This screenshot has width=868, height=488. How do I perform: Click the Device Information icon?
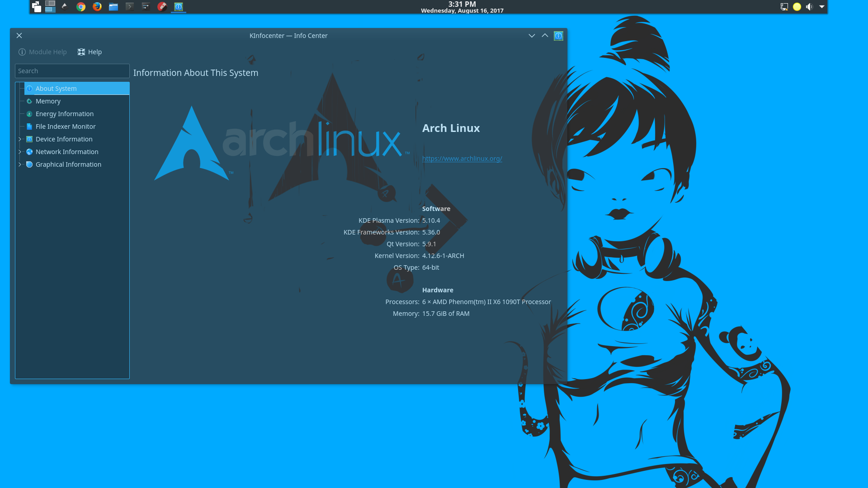point(29,139)
